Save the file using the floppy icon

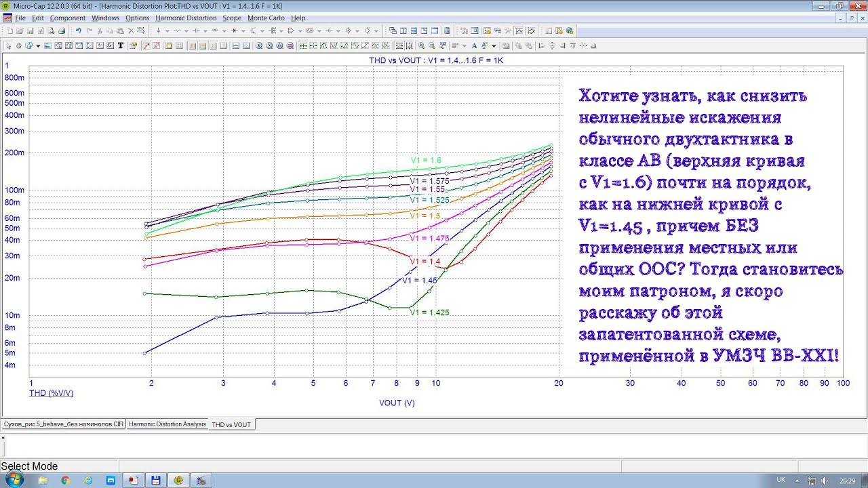31,31
